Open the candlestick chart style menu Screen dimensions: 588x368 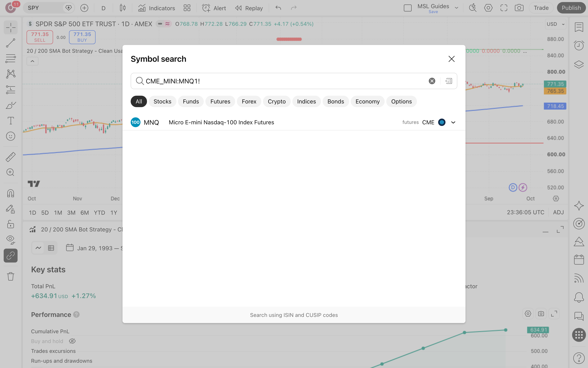click(123, 8)
